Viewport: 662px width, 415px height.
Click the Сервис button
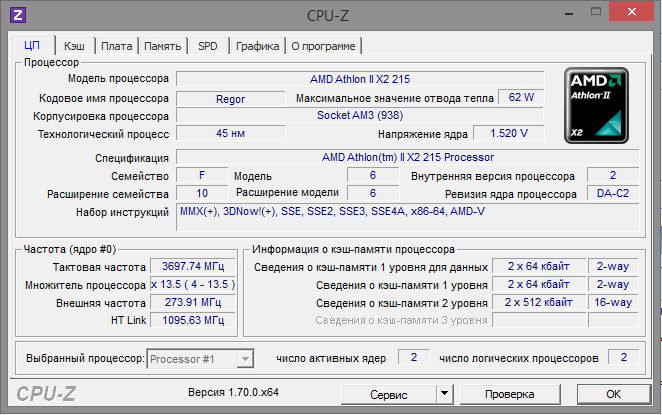tap(389, 394)
